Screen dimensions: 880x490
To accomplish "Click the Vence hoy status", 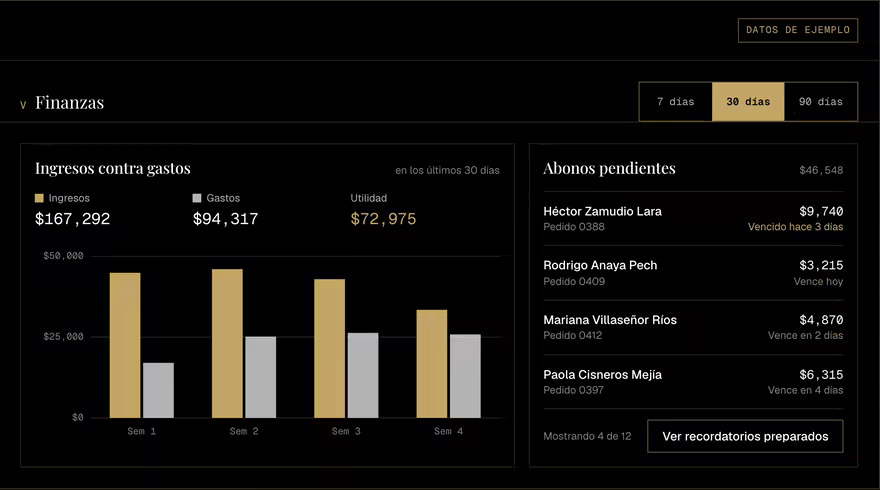I will 818,281.
